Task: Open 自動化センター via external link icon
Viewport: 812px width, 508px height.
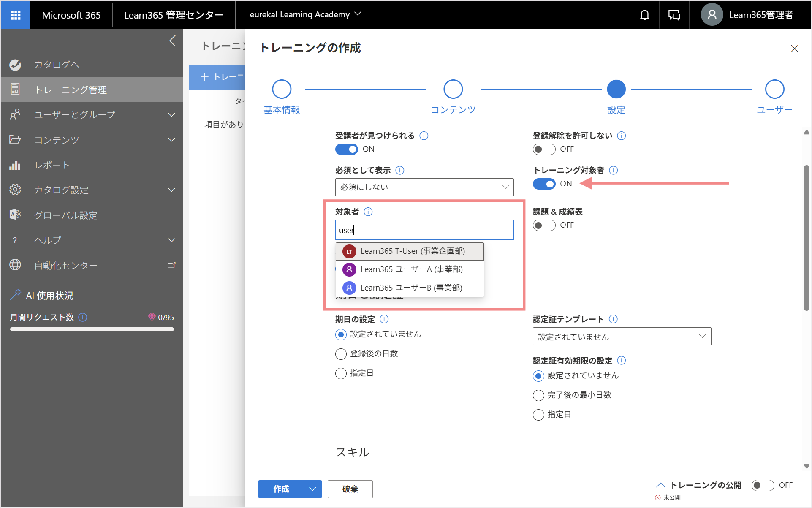Action: [x=171, y=265]
